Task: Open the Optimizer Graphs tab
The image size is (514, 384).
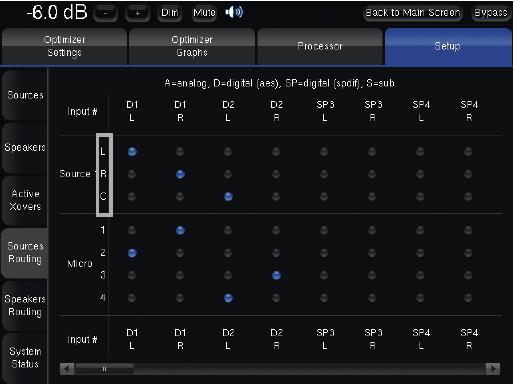Action: click(192, 46)
